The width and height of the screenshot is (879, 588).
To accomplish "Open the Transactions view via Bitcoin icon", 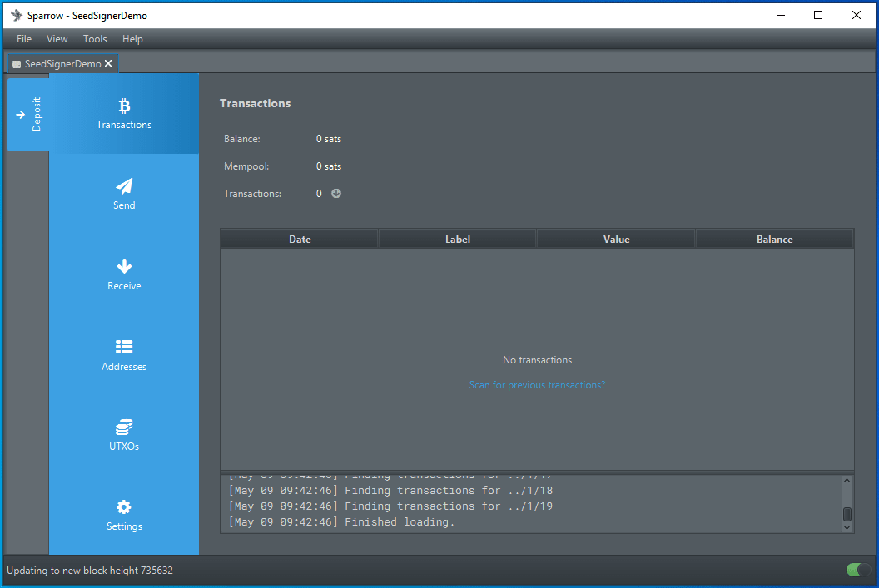I will pyautogui.click(x=124, y=106).
